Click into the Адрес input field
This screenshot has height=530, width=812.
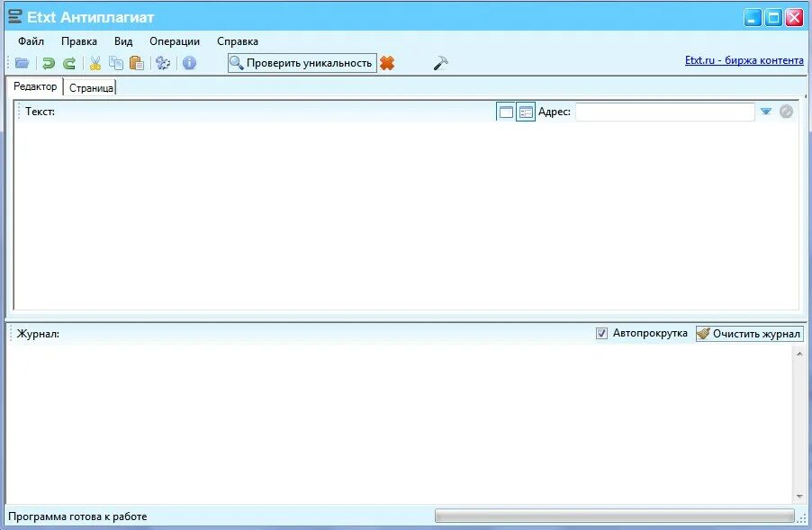pyautogui.click(x=664, y=112)
